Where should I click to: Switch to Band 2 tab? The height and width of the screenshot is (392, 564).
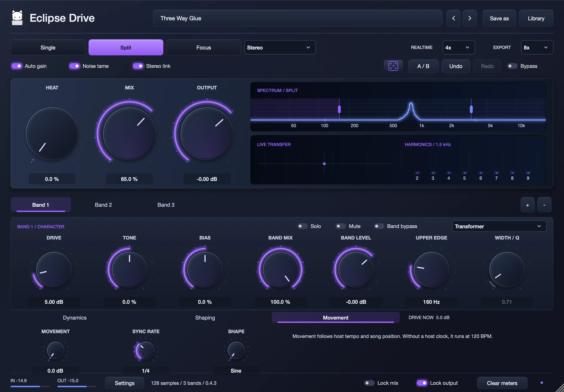(x=103, y=205)
